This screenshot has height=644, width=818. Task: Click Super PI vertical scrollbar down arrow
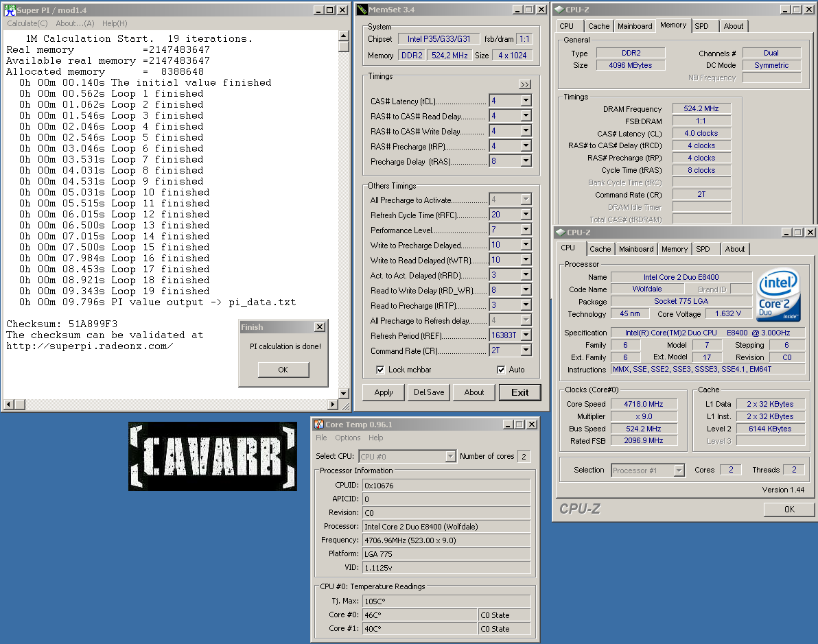[344, 394]
